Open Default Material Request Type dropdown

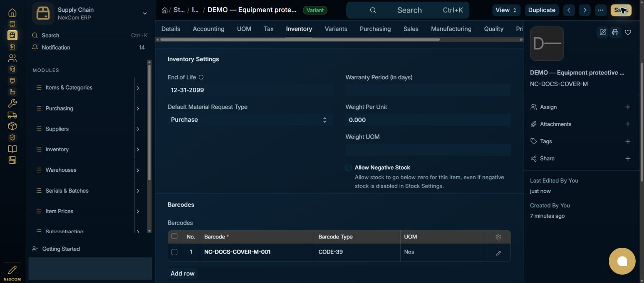(x=250, y=120)
